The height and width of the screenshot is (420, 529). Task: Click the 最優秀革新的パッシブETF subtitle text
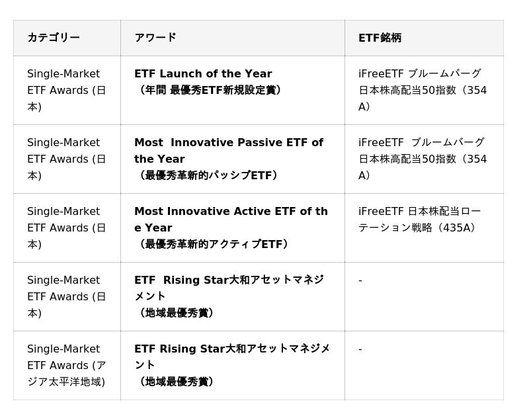coord(207,175)
